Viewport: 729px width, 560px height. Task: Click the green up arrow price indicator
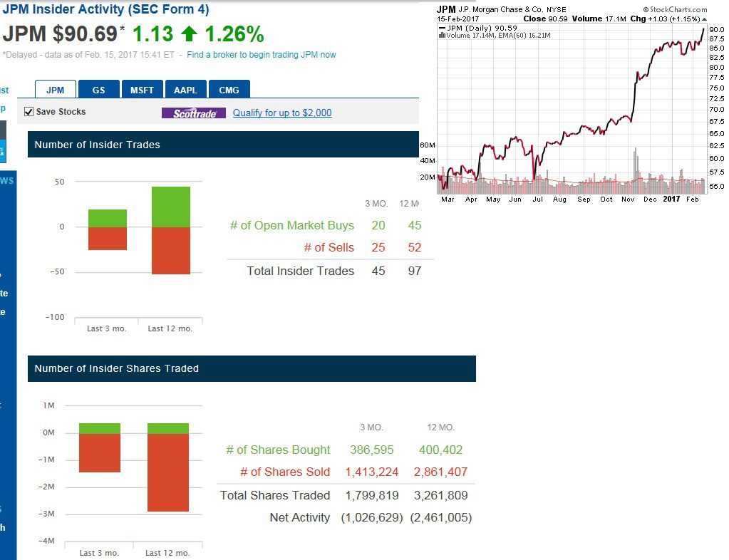(190, 34)
